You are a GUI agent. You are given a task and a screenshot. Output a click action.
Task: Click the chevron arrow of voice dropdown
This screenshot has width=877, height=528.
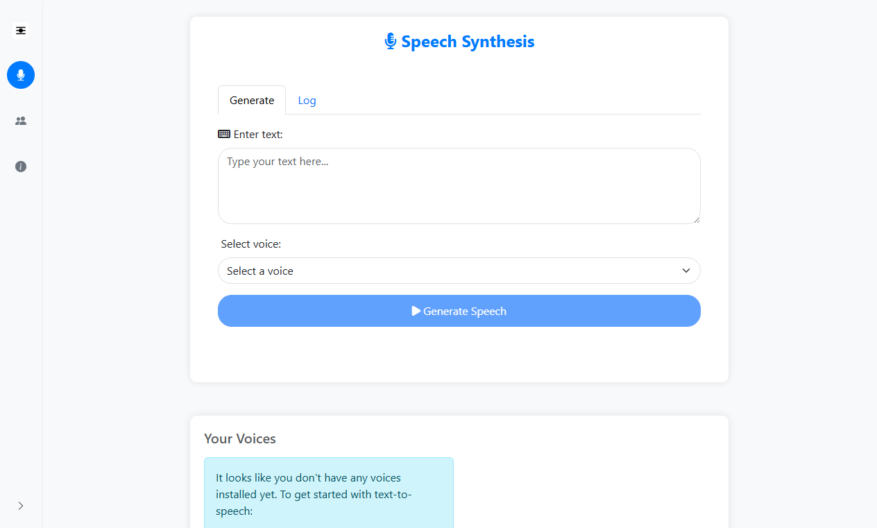pyautogui.click(x=686, y=271)
